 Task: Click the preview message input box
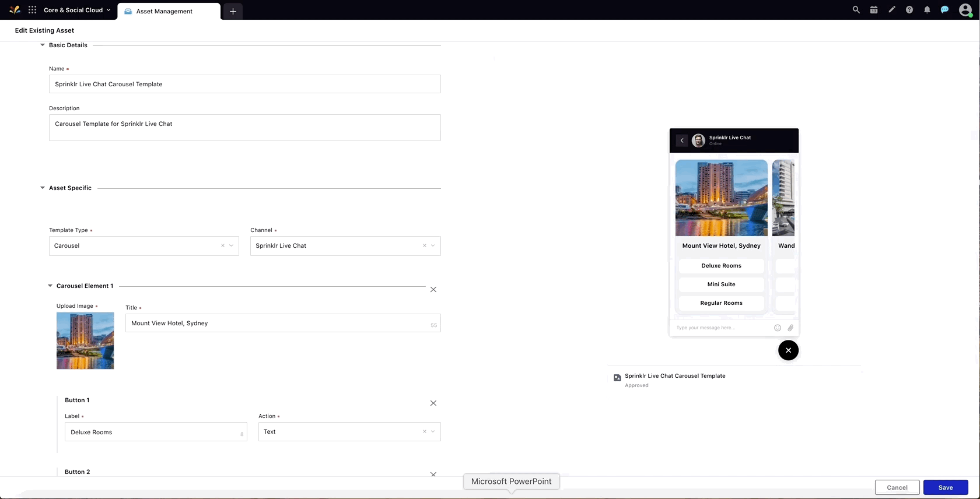[x=720, y=328]
